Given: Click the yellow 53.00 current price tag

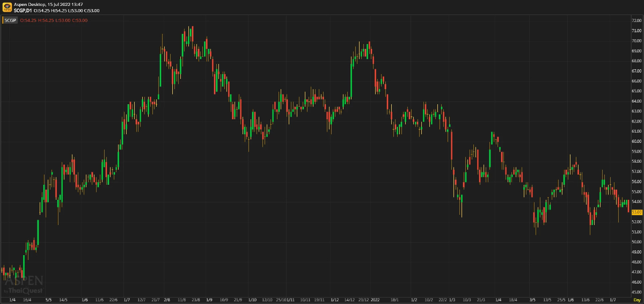Looking at the screenshot, I should pos(637,212).
